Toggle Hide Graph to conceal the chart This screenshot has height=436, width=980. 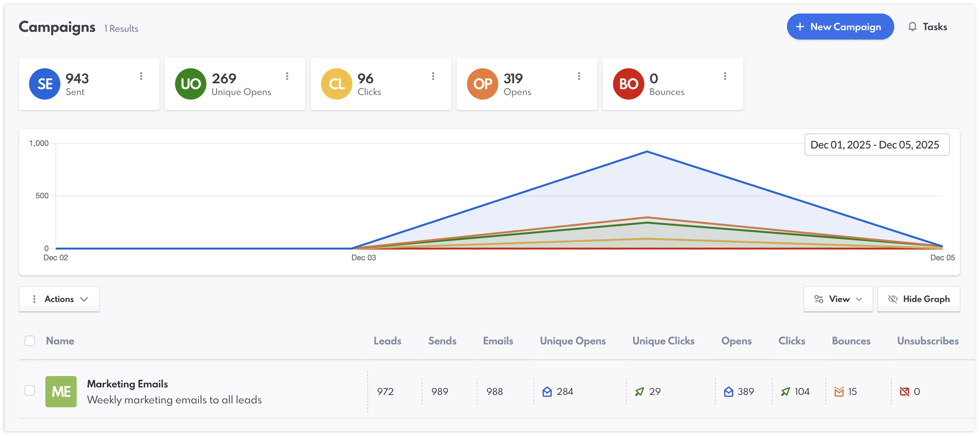(918, 299)
